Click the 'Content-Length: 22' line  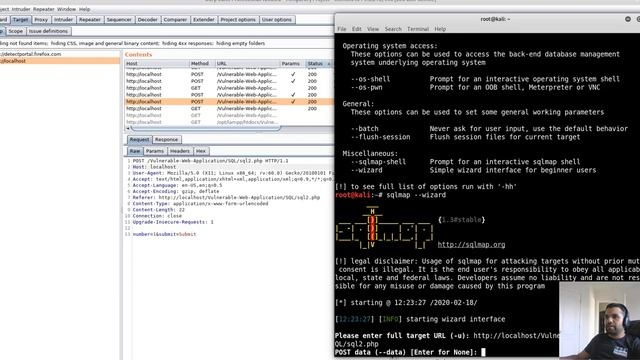[158, 210]
